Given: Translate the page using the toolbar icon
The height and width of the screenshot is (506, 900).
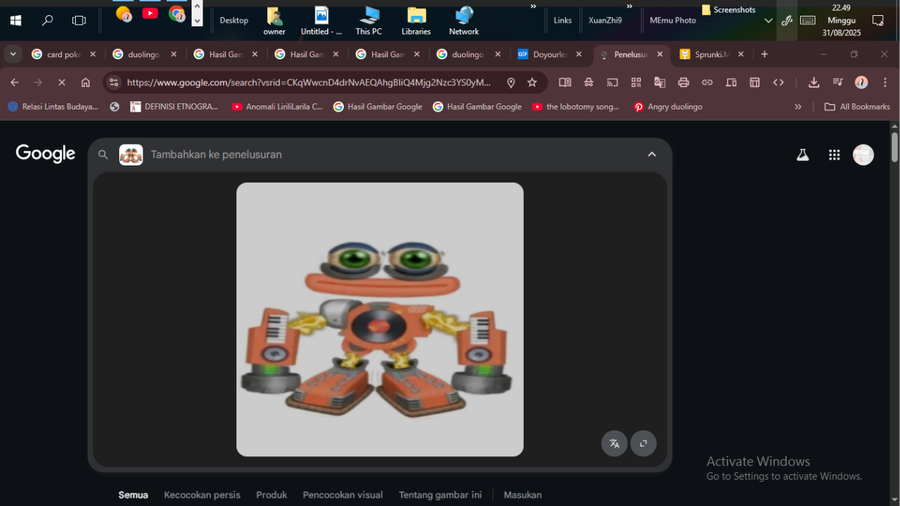Looking at the screenshot, I should (660, 83).
